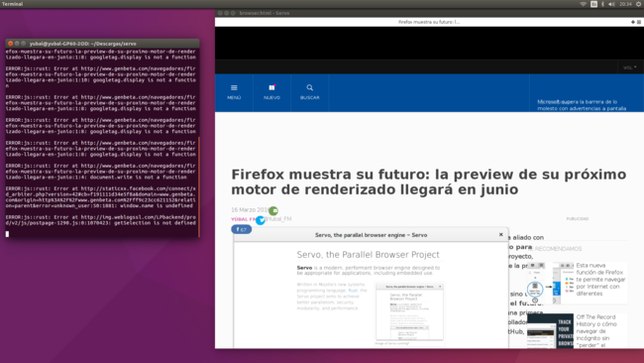Click the article headline text

pyautogui.click(x=429, y=181)
